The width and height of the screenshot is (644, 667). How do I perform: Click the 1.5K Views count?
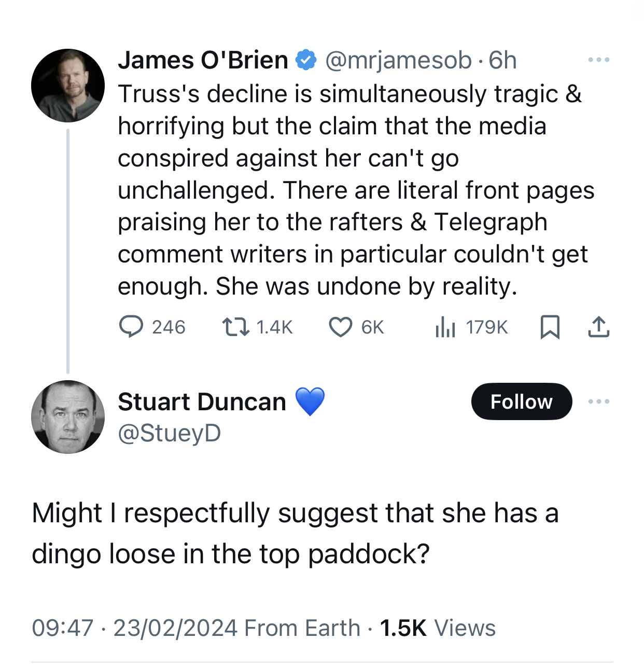click(x=438, y=628)
